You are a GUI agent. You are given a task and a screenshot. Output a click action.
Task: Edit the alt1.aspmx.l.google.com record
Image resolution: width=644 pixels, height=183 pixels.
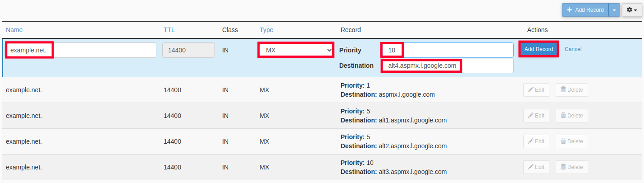point(536,116)
